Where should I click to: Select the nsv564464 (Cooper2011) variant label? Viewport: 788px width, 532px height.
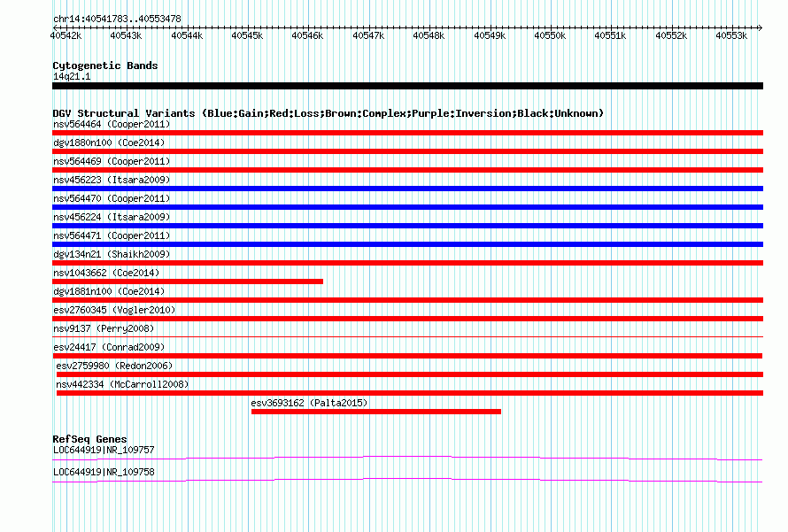[112, 124]
